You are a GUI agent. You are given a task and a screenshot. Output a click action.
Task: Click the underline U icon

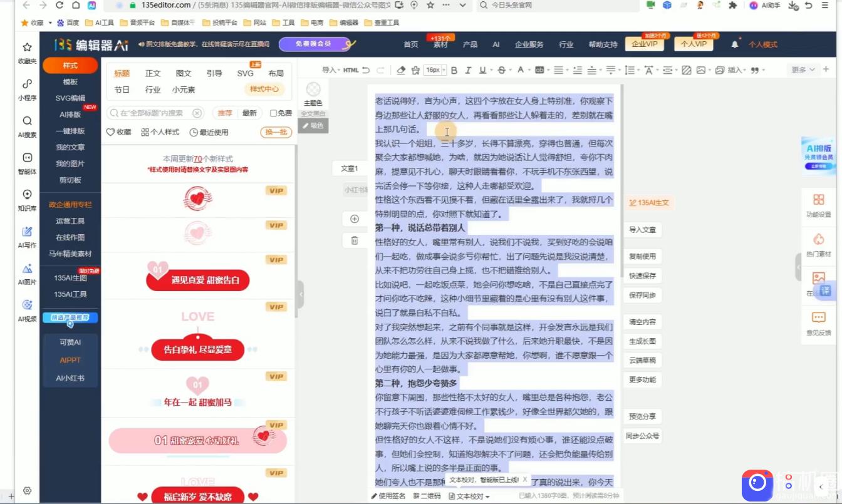[x=482, y=70]
